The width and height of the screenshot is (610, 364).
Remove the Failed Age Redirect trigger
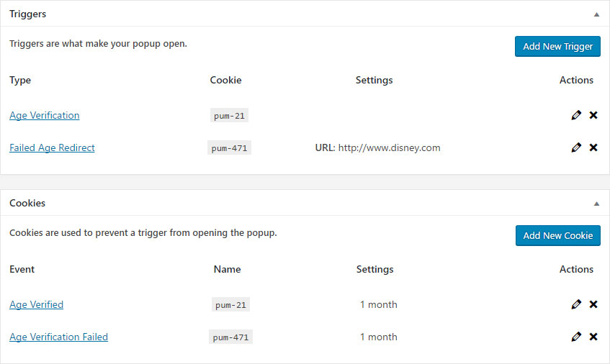(593, 147)
